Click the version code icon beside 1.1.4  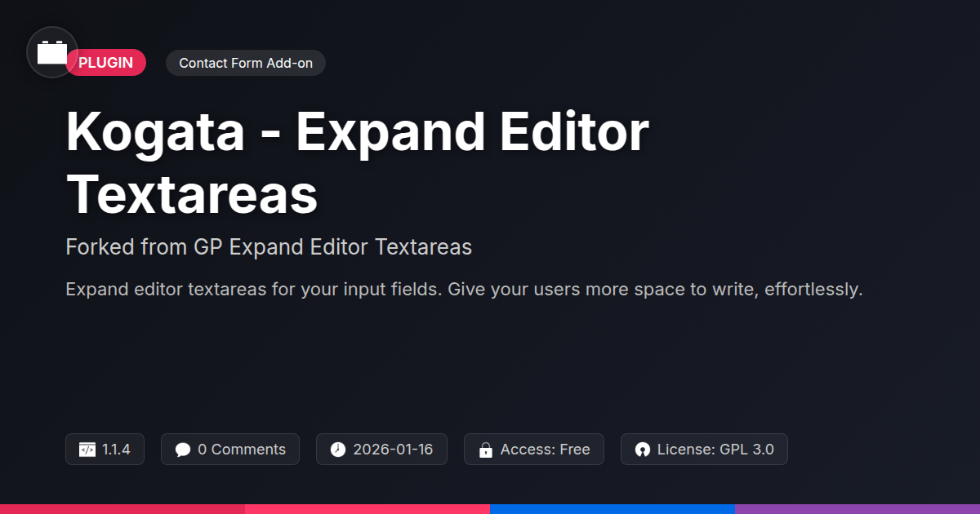pos(87,450)
